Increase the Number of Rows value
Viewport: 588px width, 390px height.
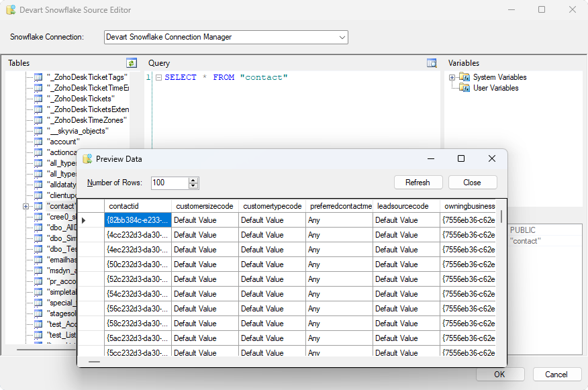[x=193, y=180]
